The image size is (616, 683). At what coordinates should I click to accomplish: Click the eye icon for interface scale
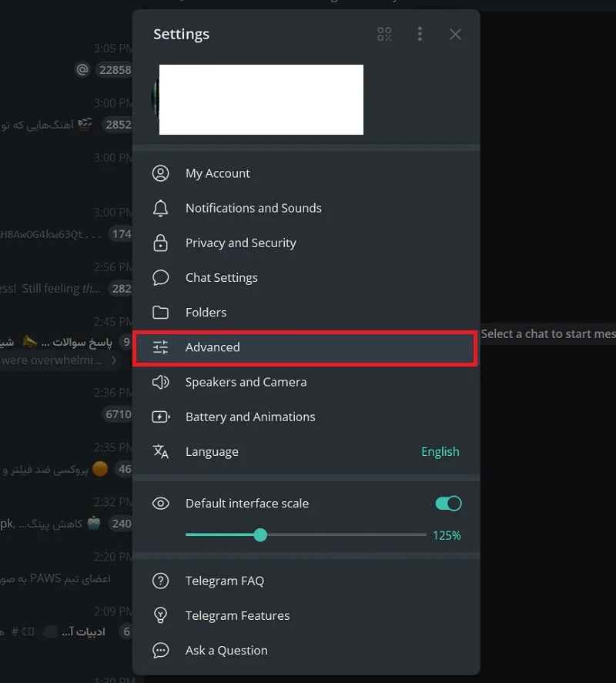coord(160,504)
